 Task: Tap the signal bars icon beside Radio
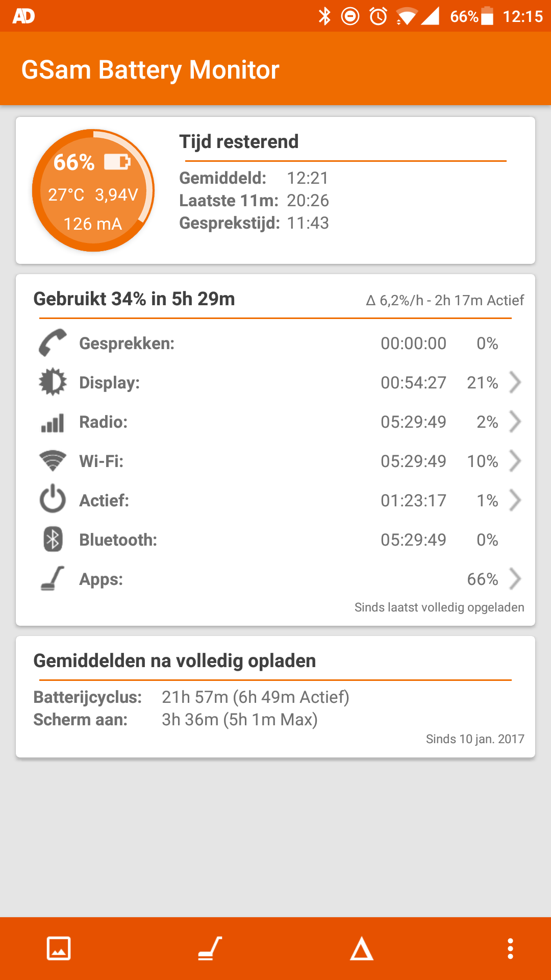tap(53, 422)
